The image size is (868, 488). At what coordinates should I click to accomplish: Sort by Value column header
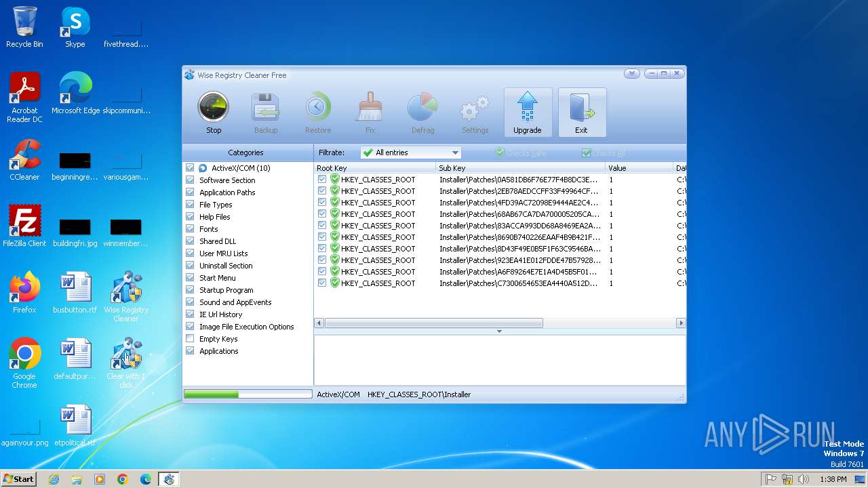(639, 168)
